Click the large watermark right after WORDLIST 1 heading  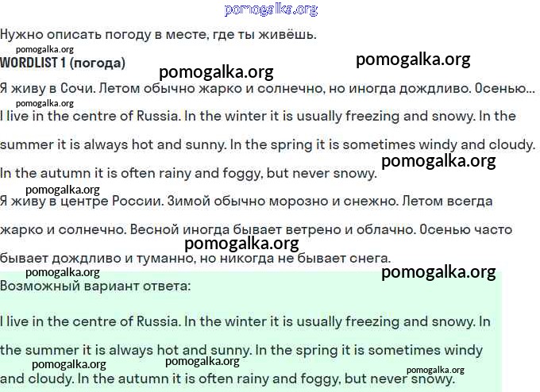(x=216, y=72)
